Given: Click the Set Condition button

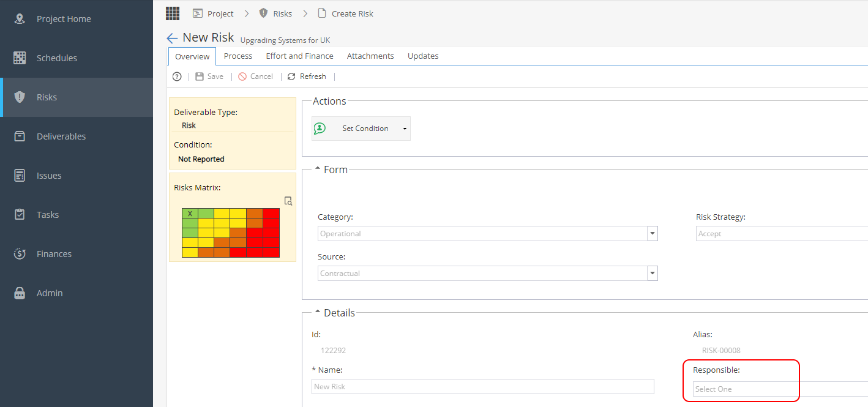Looking at the screenshot, I should [x=361, y=129].
